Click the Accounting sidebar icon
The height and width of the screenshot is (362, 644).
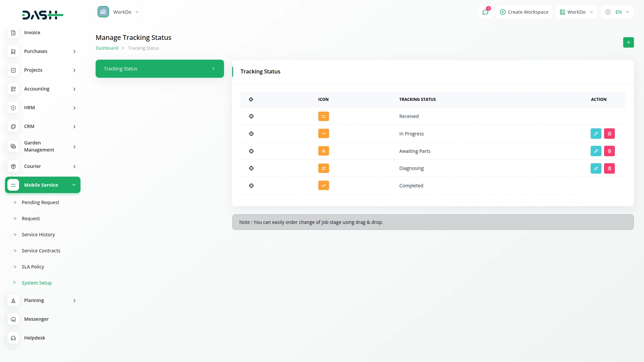coord(13,89)
